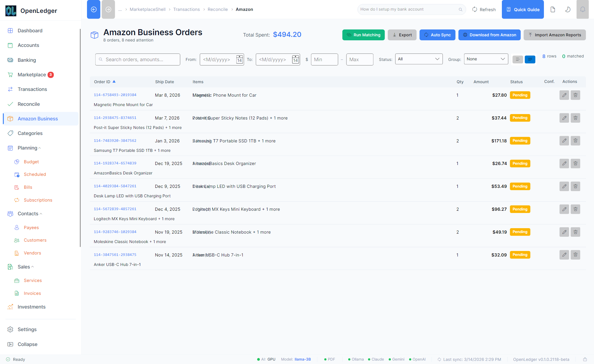
Task: Toggle Auto Sync for Amazon orders
Action: click(437, 35)
